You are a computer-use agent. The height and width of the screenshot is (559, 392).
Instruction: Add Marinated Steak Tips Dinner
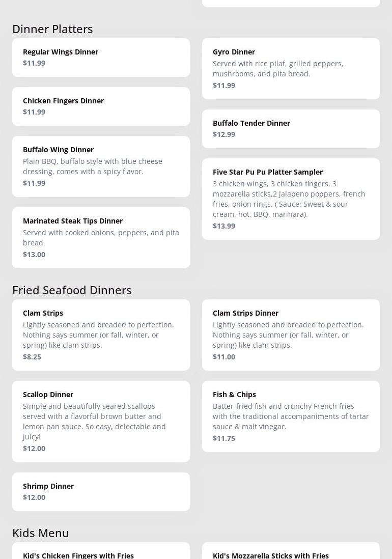101,237
